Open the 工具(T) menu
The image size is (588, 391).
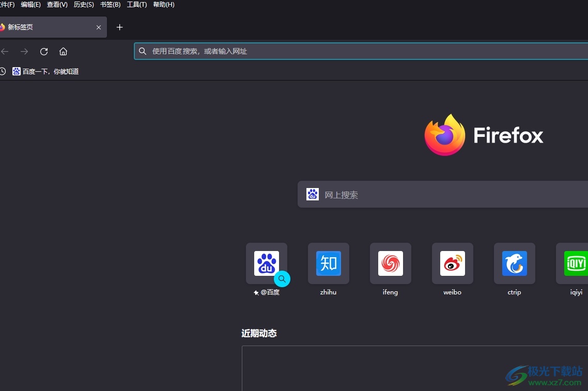(x=137, y=5)
